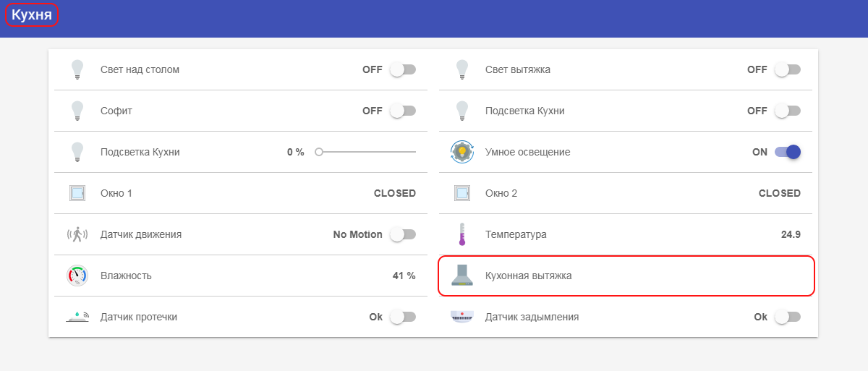The width and height of the screenshot is (868, 371).
Task: Click the Влажность humidity gauge icon
Action: (77, 276)
